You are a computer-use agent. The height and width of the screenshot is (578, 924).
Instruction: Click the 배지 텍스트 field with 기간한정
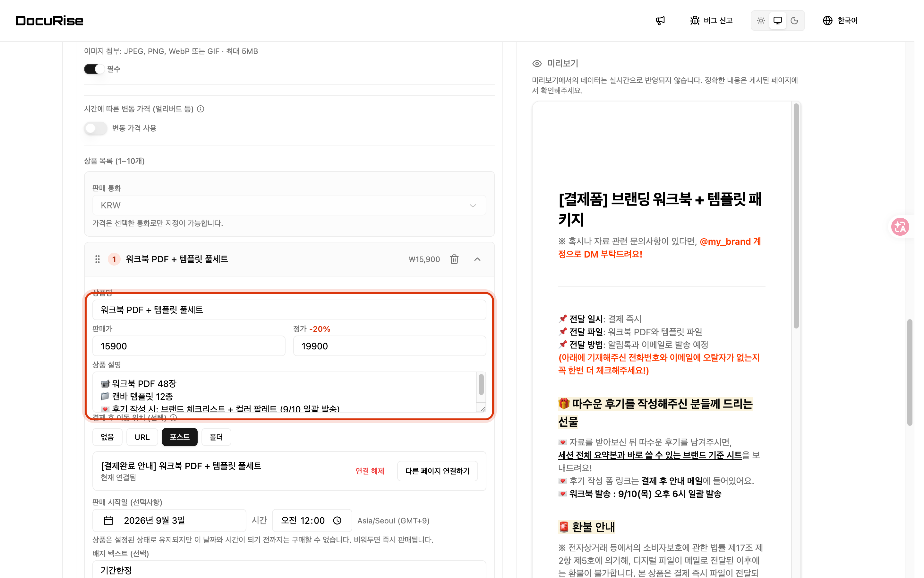[289, 570]
